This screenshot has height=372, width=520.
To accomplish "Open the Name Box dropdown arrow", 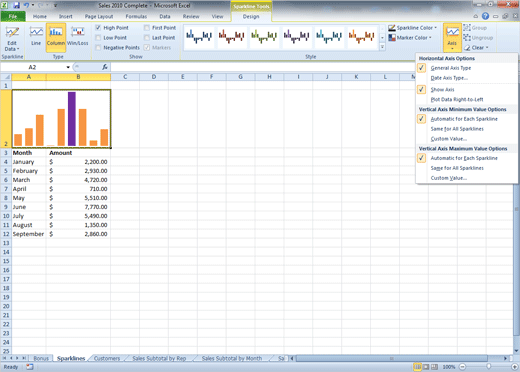I will pos(68,67).
